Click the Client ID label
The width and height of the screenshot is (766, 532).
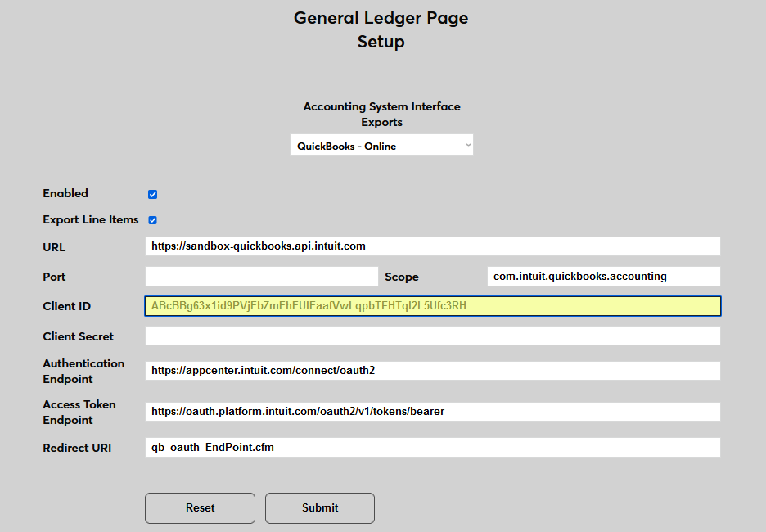pos(66,305)
